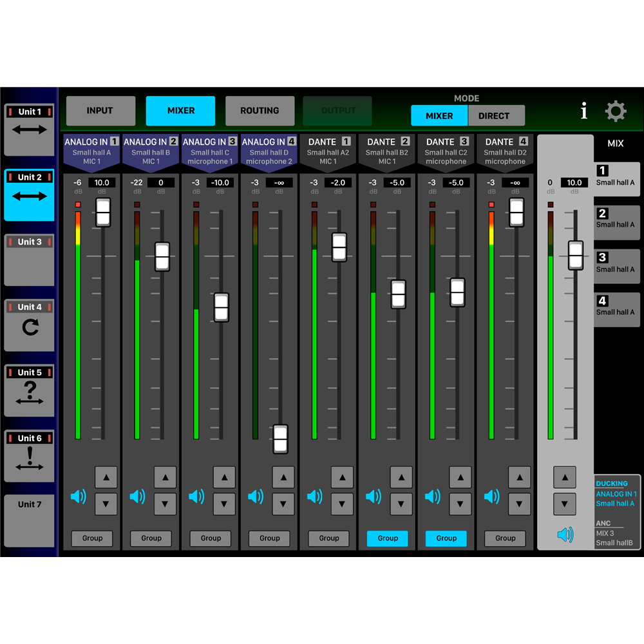Mute the ANALOG IN 1 channel speaker
644x644 pixels.
click(x=78, y=497)
